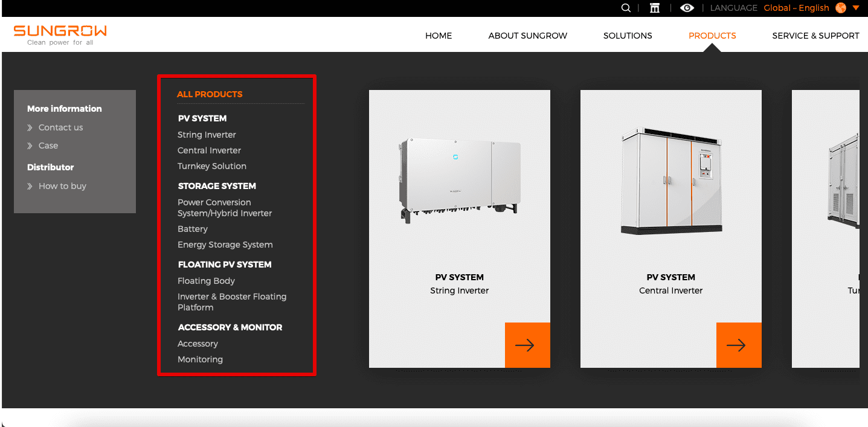This screenshot has height=427, width=868.
Task: Click the chevron beside Case
Action: pyautogui.click(x=30, y=146)
